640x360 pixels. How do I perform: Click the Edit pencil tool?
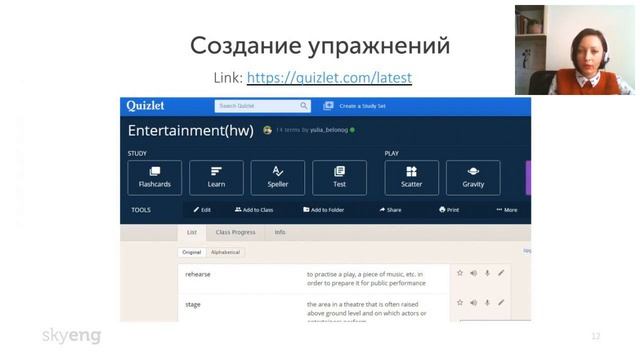[x=202, y=210]
